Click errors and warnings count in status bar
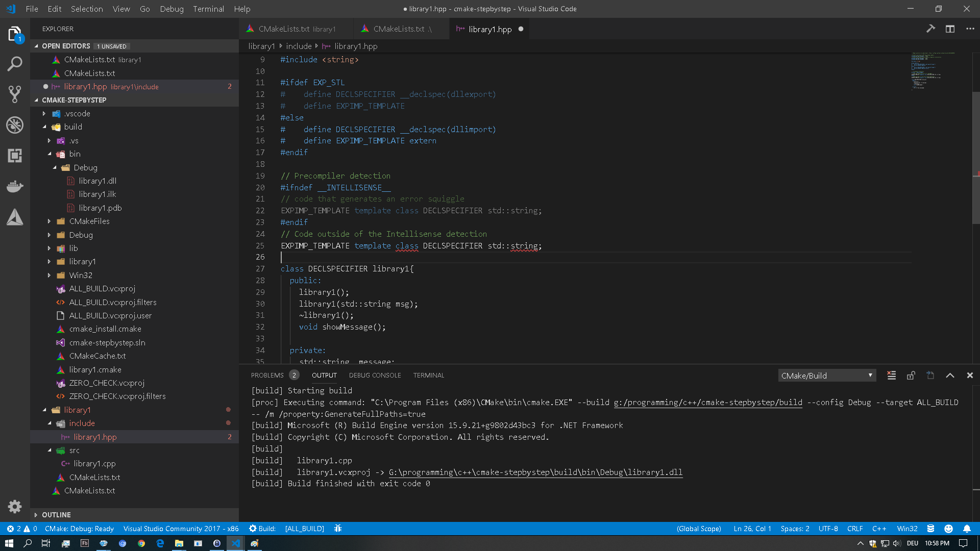 point(22,529)
